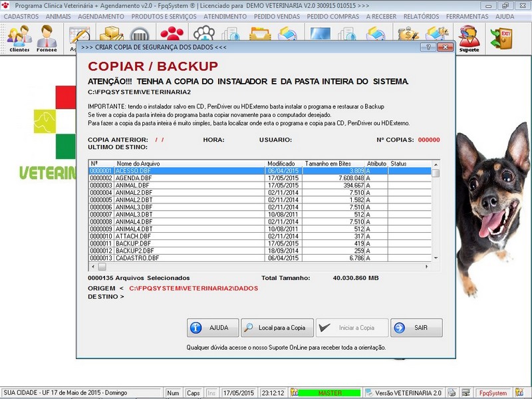Image resolution: width=532 pixels, height=399 pixels.
Task: Click the orange file tray toolbar icon
Action: tap(260, 34)
